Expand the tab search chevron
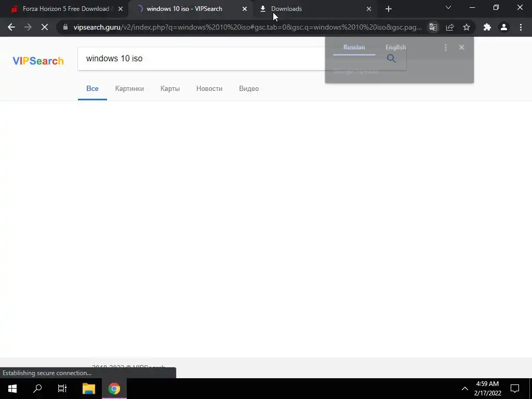The height and width of the screenshot is (399, 532). pos(448,7)
